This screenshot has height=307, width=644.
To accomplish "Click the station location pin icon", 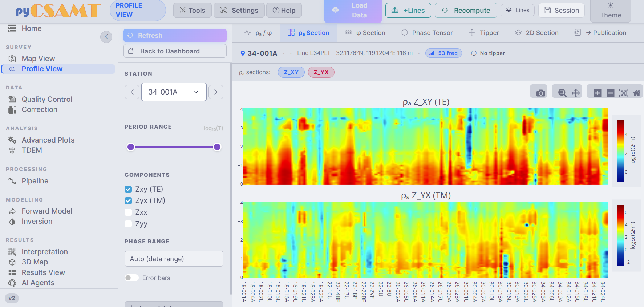I will point(243,53).
